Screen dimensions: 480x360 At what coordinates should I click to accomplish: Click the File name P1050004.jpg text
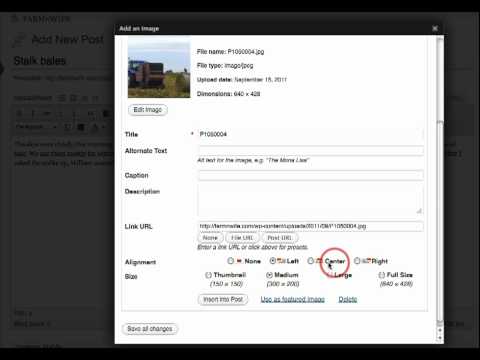[x=230, y=52]
